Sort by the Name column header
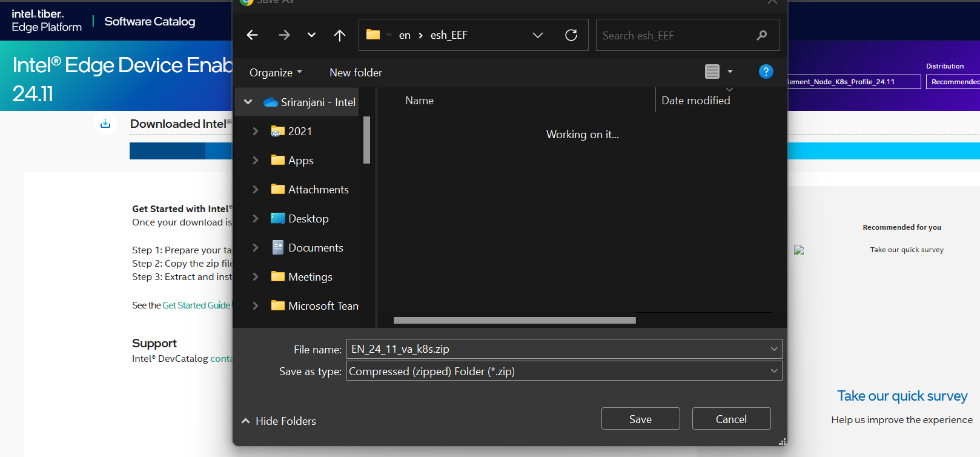This screenshot has height=457, width=980. (419, 101)
